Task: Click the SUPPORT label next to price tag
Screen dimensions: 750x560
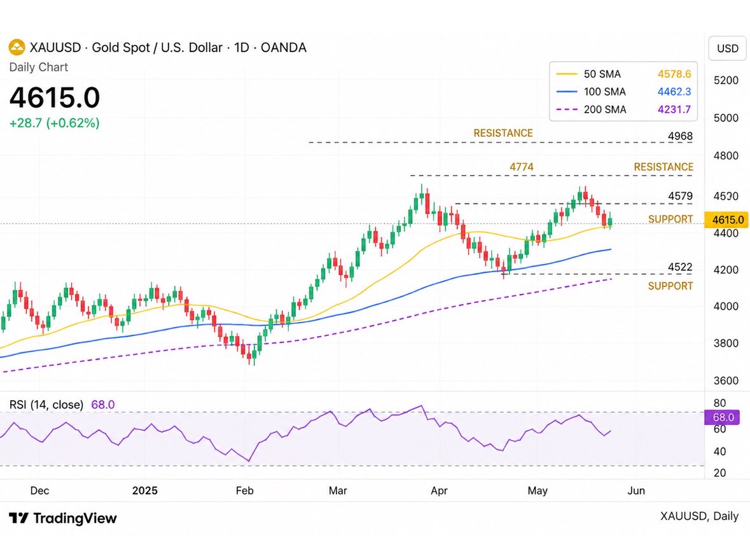Action: 670,219
